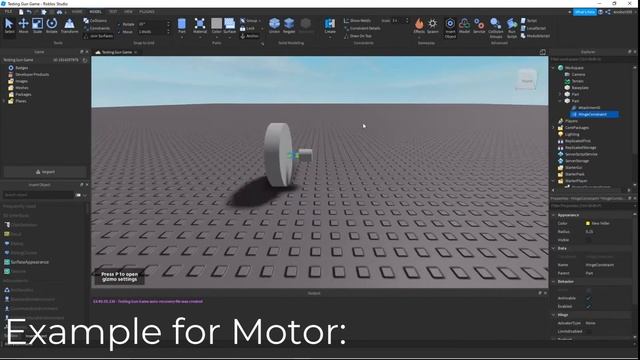Insert a LocalScript from the ribbon
640x360 pixels.
pos(533,28)
